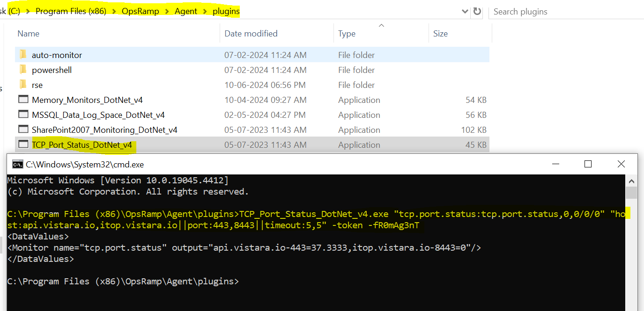
Task: Click the 45 KB size cell
Action: 476,145
